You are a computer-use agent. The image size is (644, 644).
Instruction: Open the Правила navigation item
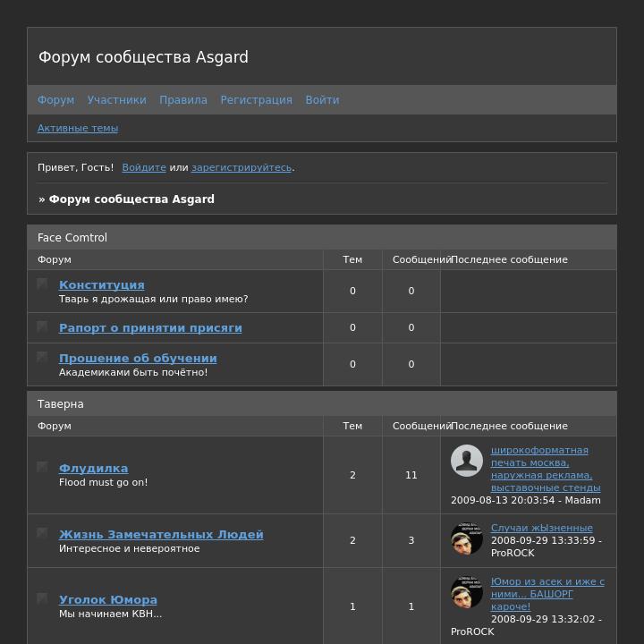pyautogui.click(x=183, y=100)
